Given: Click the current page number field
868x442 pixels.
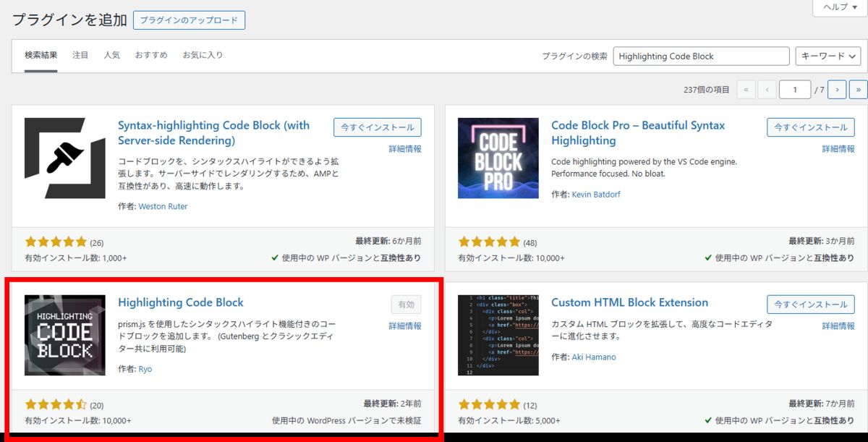Looking at the screenshot, I should 795,90.
